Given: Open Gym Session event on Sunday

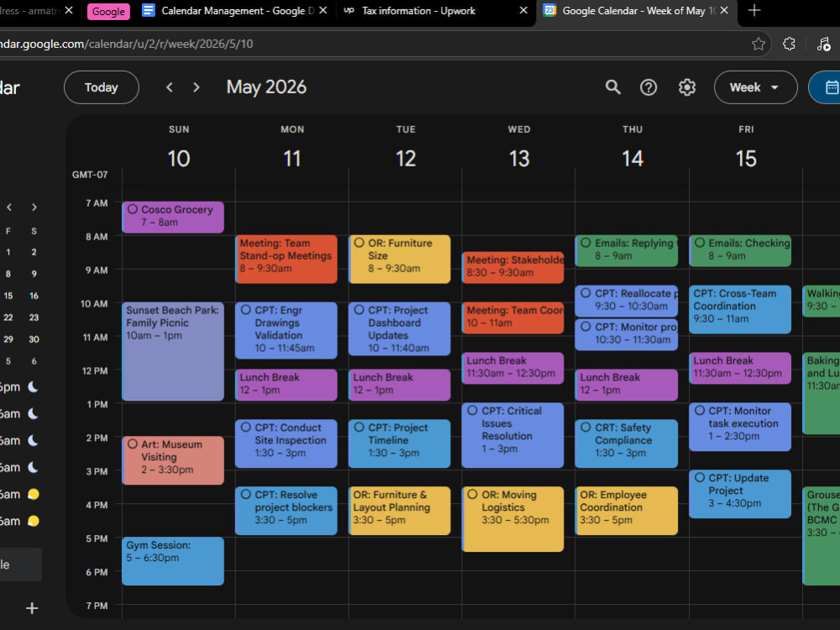Looking at the screenshot, I should pos(173,561).
